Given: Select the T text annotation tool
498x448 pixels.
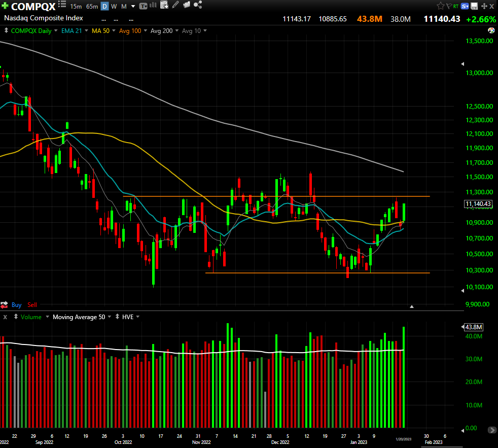Looking at the screenshot, I should point(143,6).
